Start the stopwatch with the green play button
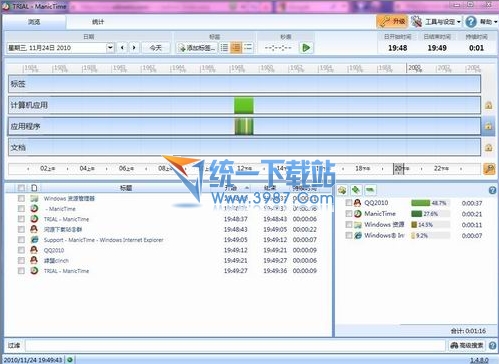Image resolution: width=499 pixels, height=364 pixels. [306, 48]
